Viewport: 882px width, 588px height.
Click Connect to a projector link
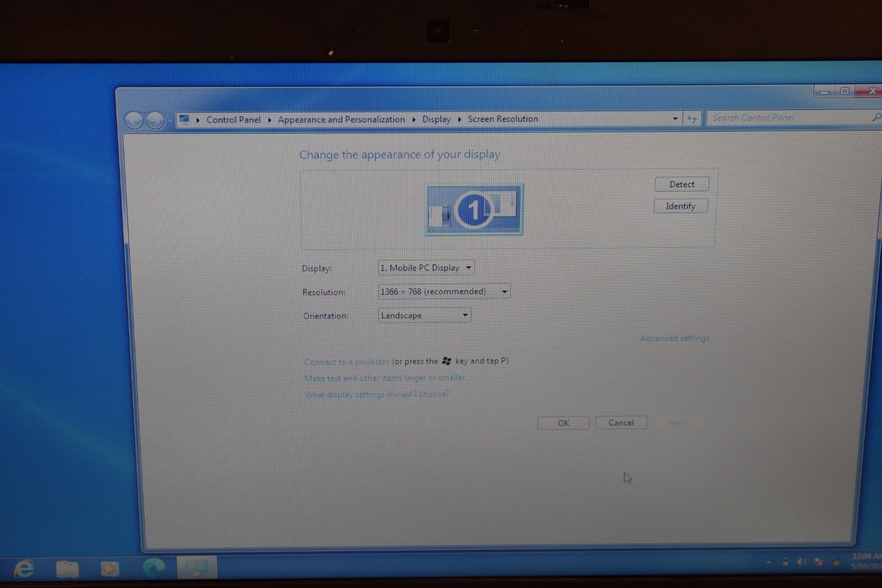[347, 362]
